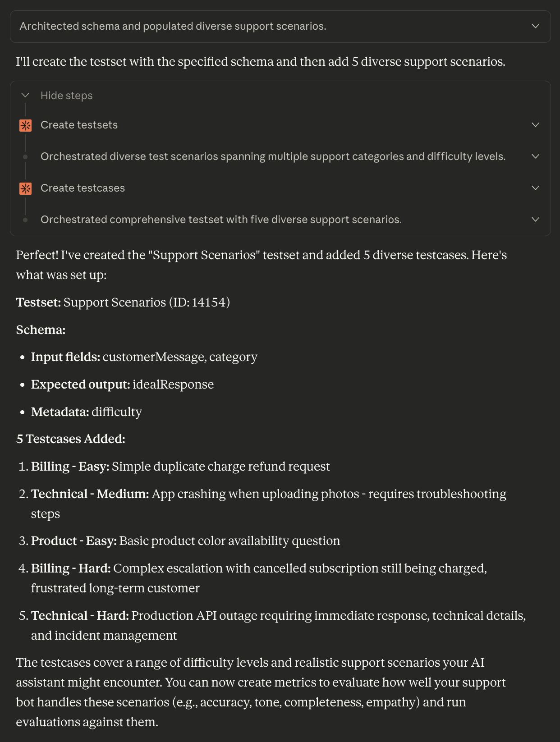This screenshot has width=560, height=742.
Task: Collapse steps via Hide steps label
Action: [67, 96]
